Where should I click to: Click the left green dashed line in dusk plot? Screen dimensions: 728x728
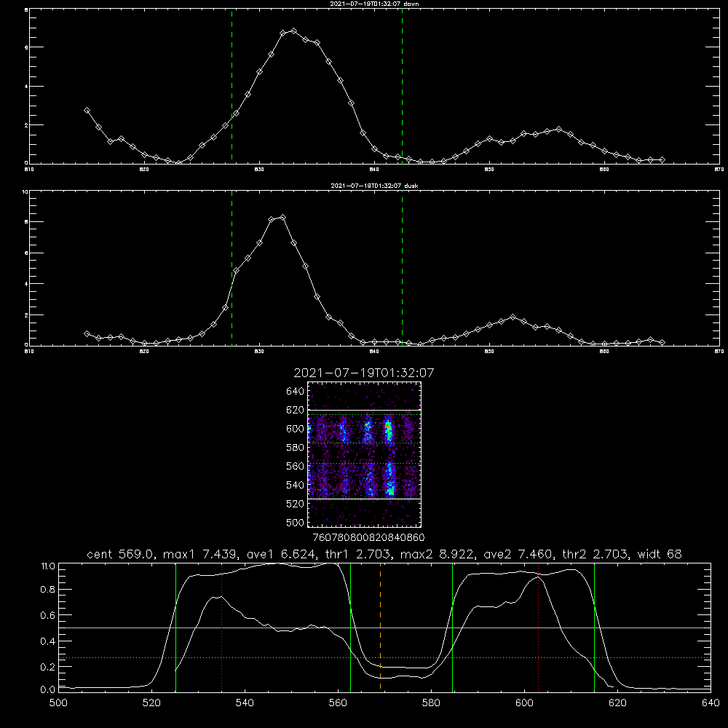pyautogui.click(x=232, y=268)
